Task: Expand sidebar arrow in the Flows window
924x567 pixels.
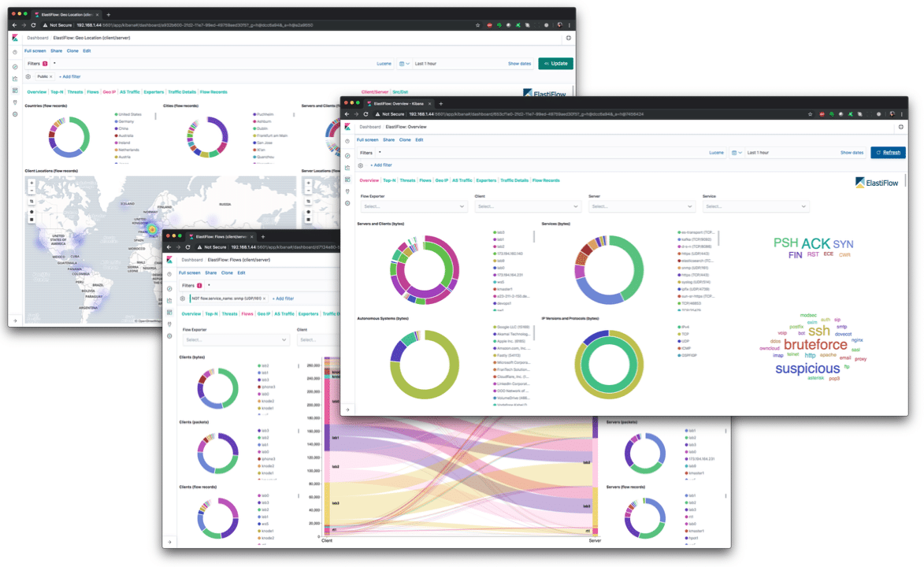Action: pos(169,543)
